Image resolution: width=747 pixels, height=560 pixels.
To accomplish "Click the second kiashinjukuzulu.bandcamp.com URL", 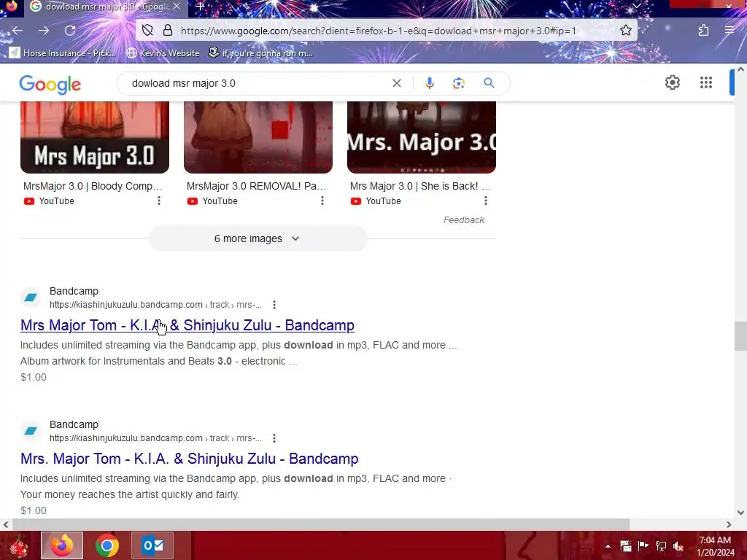I will point(155,438).
